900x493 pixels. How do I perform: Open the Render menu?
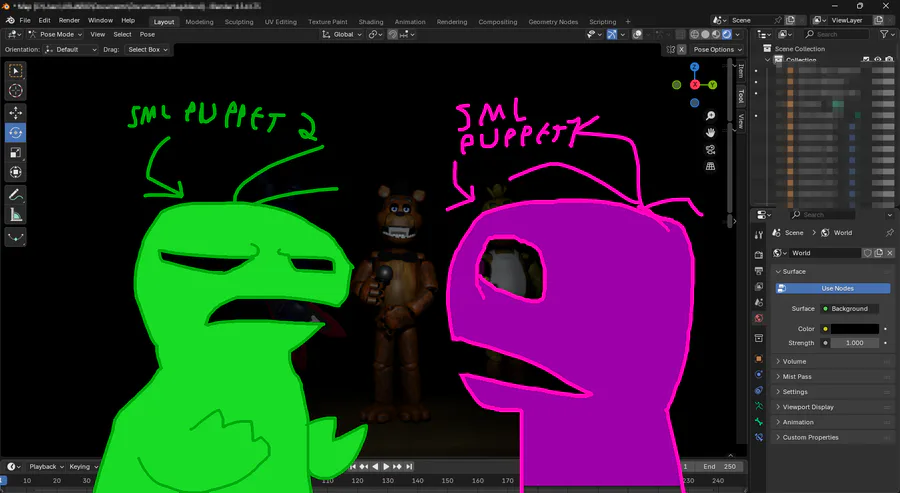pos(69,21)
